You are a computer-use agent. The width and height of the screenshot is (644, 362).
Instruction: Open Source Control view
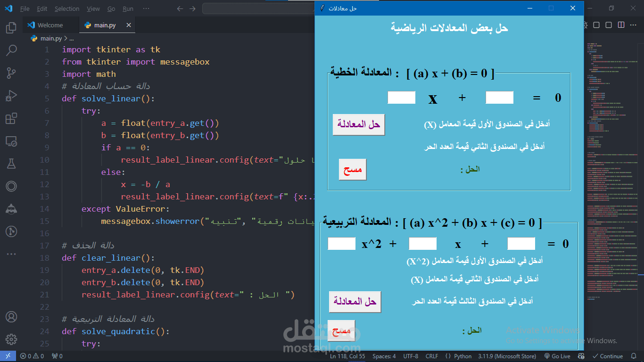(11, 73)
